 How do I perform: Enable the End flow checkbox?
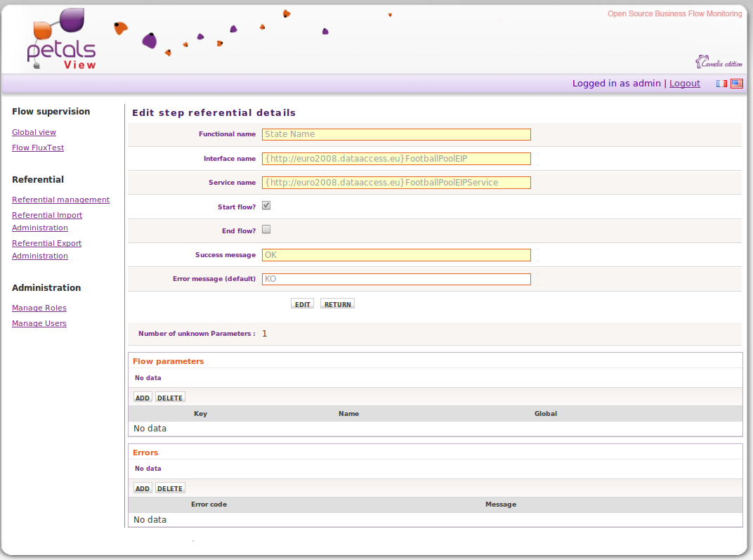(266, 230)
